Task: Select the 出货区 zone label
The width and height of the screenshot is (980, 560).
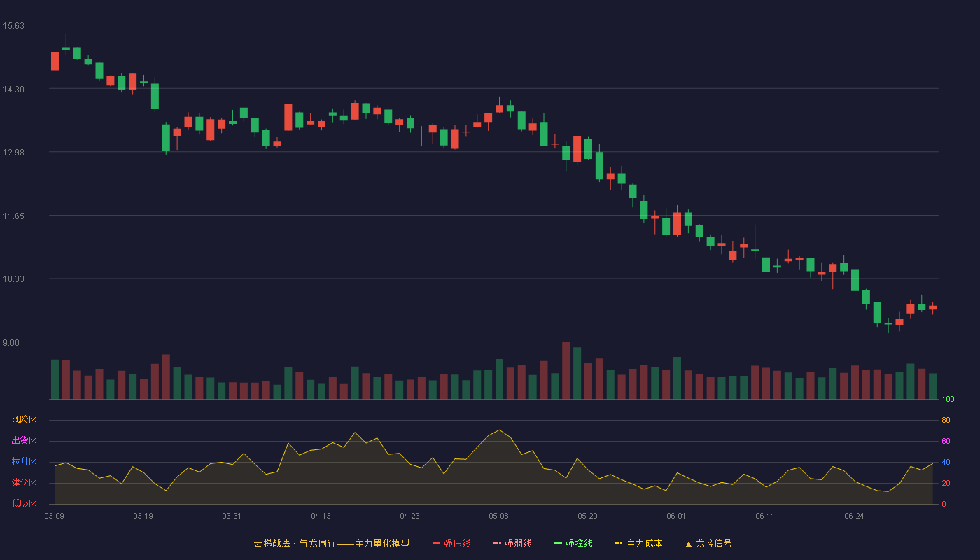Action: coord(24,441)
